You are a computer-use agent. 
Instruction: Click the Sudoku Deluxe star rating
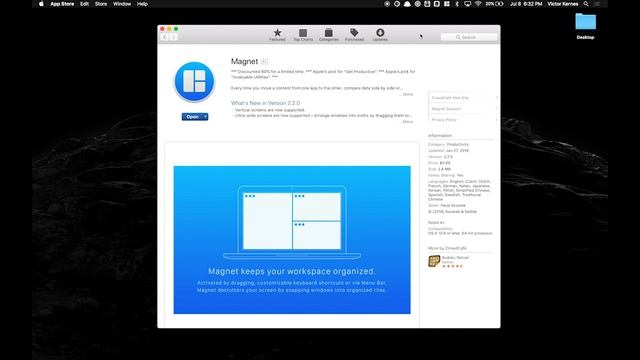coord(452,266)
